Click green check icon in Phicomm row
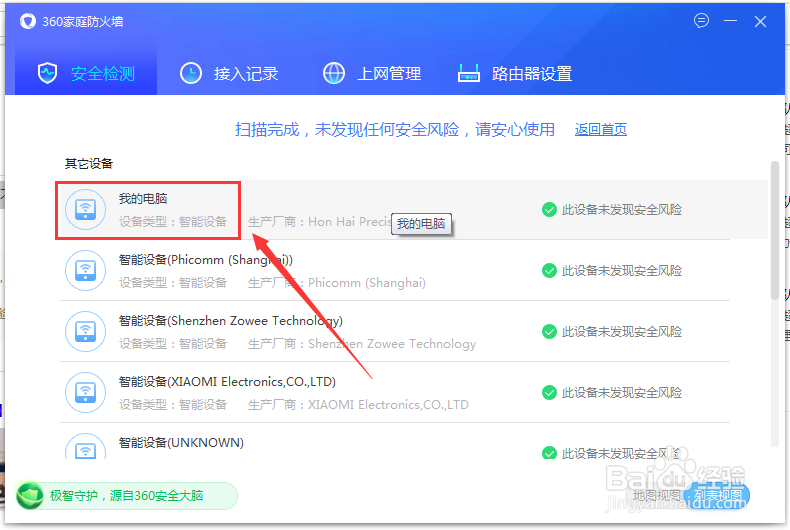 click(549, 271)
